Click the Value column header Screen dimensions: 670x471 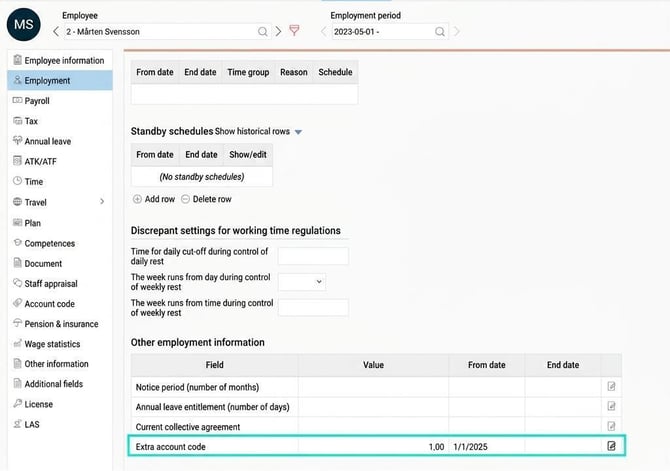(x=373, y=365)
